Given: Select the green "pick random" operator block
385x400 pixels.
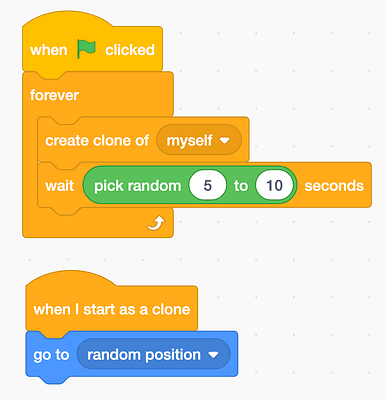Looking at the screenshot, I should (137, 186).
